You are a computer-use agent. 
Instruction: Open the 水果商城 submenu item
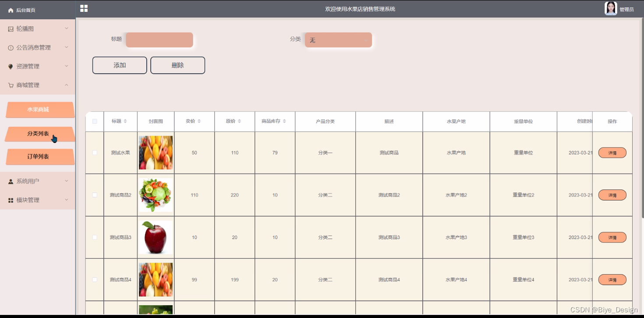pos(39,110)
